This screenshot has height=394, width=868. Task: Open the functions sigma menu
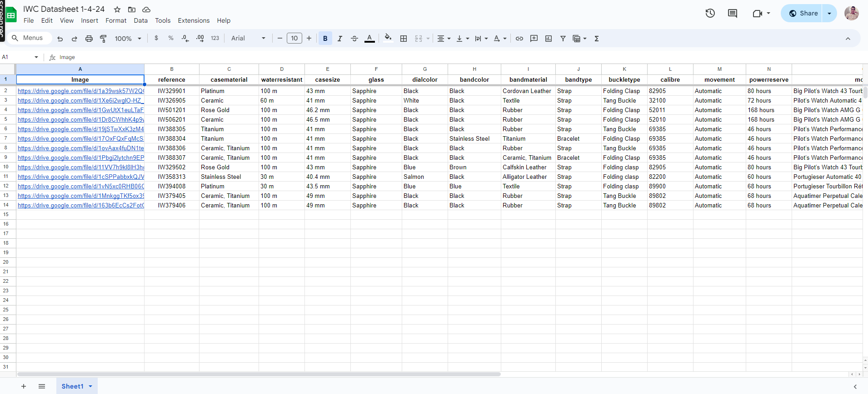tap(597, 39)
